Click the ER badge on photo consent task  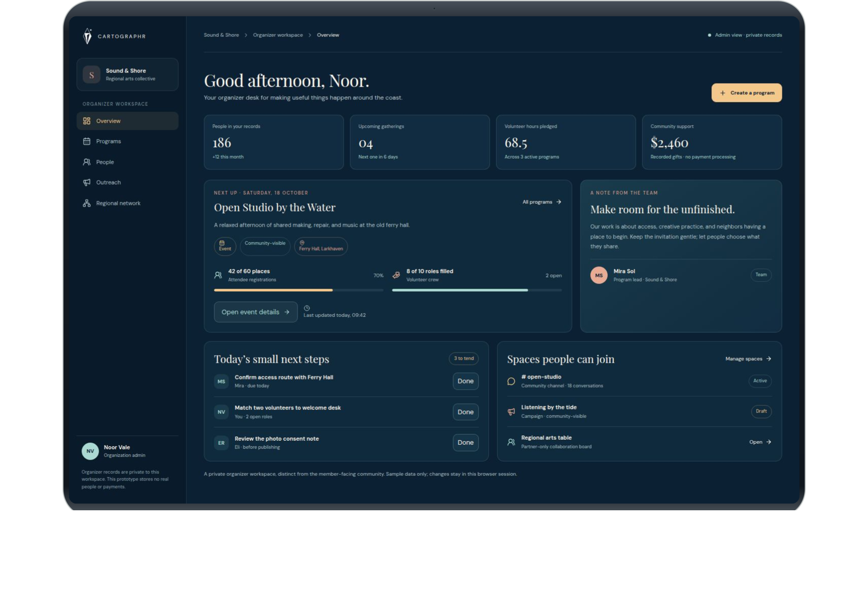click(221, 443)
